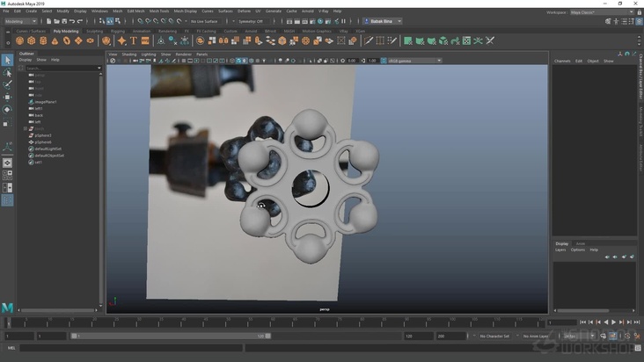This screenshot has width=644, height=362.
Task: Click Layers menu in layer editor
Action: [x=560, y=250]
